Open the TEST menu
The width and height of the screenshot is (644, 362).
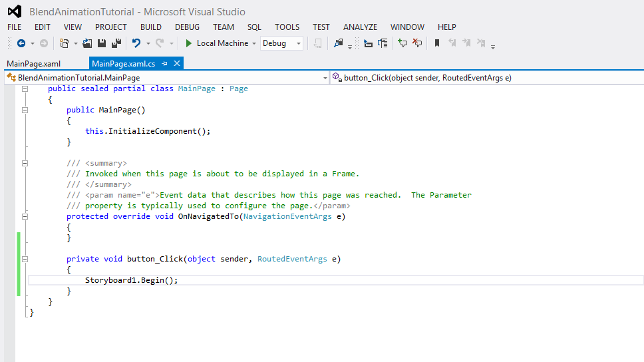click(x=321, y=27)
